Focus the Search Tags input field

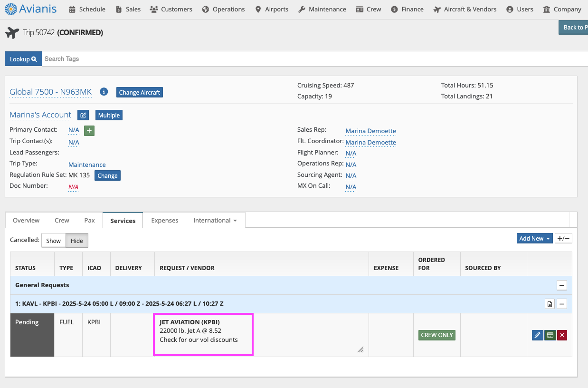pyautogui.click(x=315, y=59)
